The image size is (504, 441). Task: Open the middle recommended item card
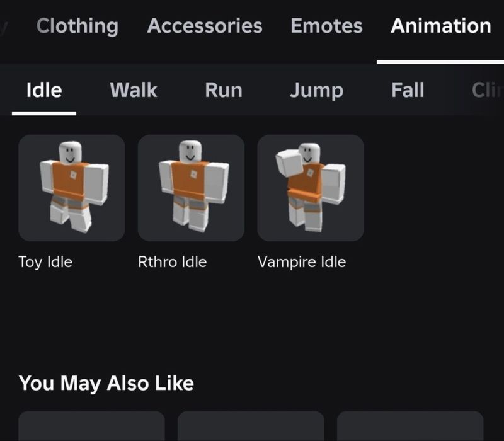coord(251,426)
